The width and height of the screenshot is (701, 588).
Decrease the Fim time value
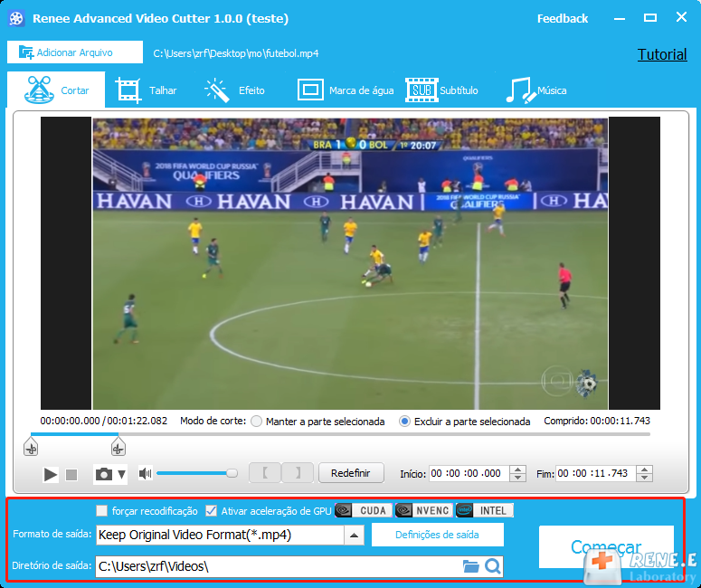(645, 477)
